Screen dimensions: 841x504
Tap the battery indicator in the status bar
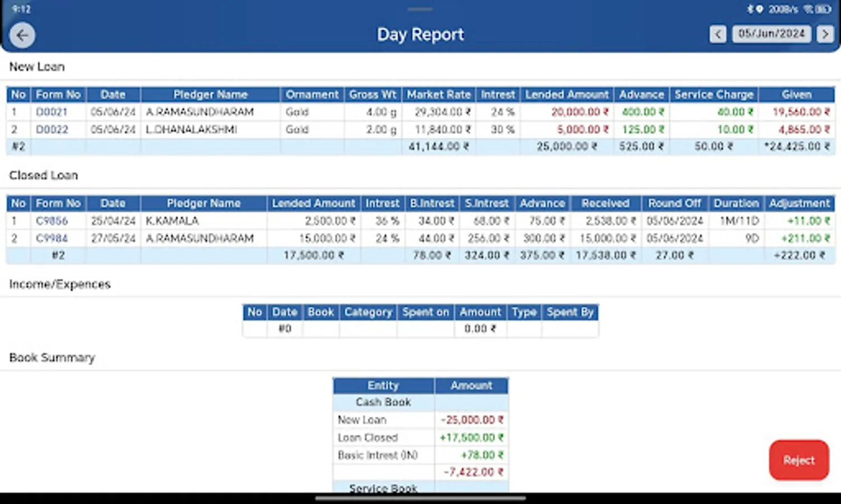point(823,8)
